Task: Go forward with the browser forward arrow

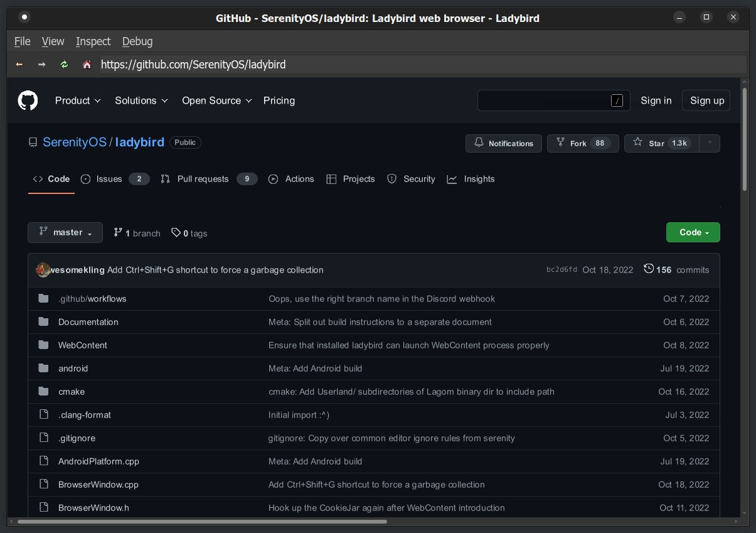Action: coord(41,64)
